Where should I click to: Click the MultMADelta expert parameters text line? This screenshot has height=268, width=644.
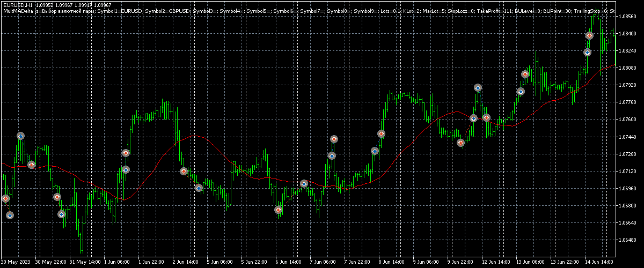tap(309, 11)
